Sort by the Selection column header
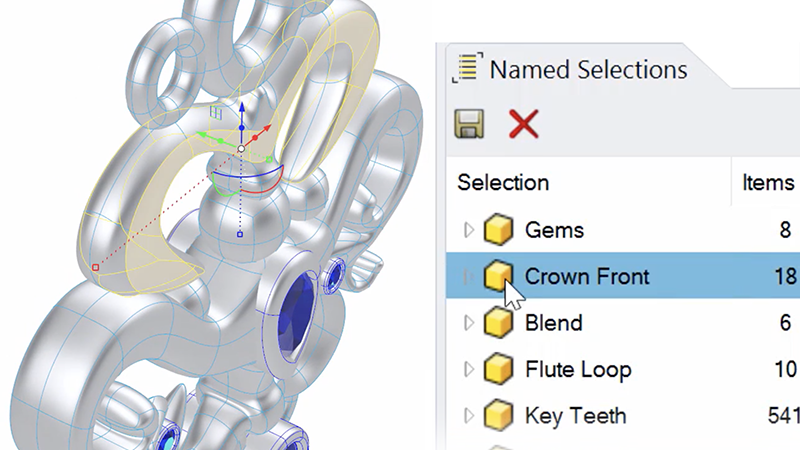Image resolution: width=800 pixels, height=450 pixels. coord(503,182)
